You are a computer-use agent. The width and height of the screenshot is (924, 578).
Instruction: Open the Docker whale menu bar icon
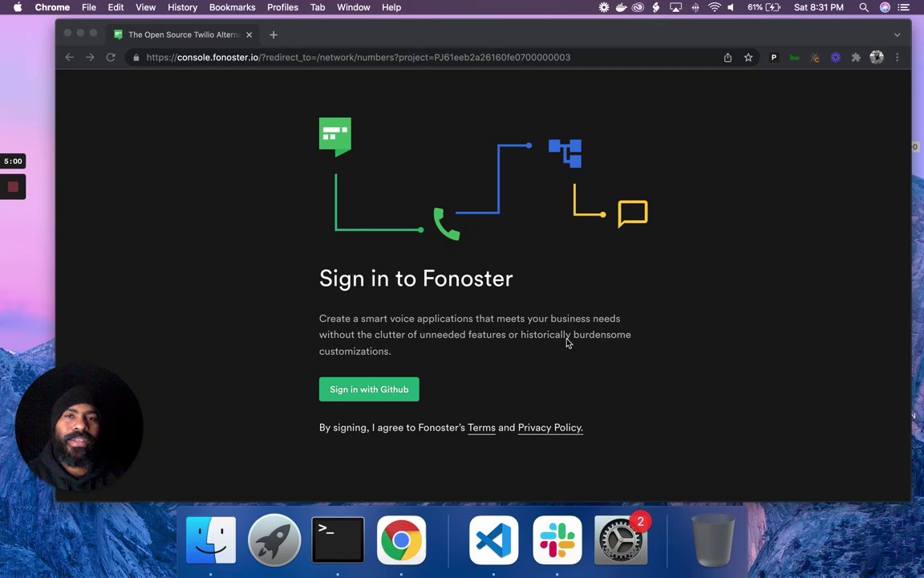(621, 7)
